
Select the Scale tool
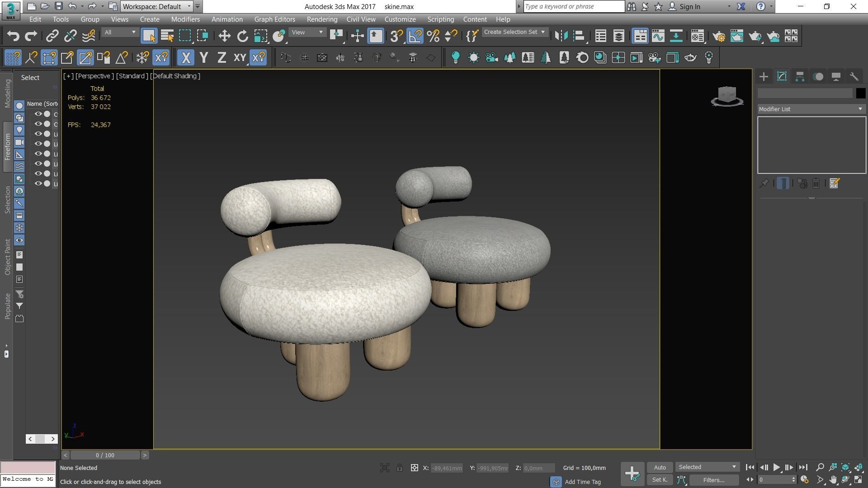[x=260, y=36]
